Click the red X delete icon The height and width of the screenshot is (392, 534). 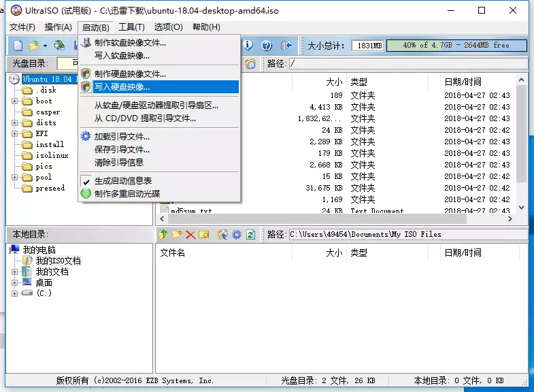point(190,235)
